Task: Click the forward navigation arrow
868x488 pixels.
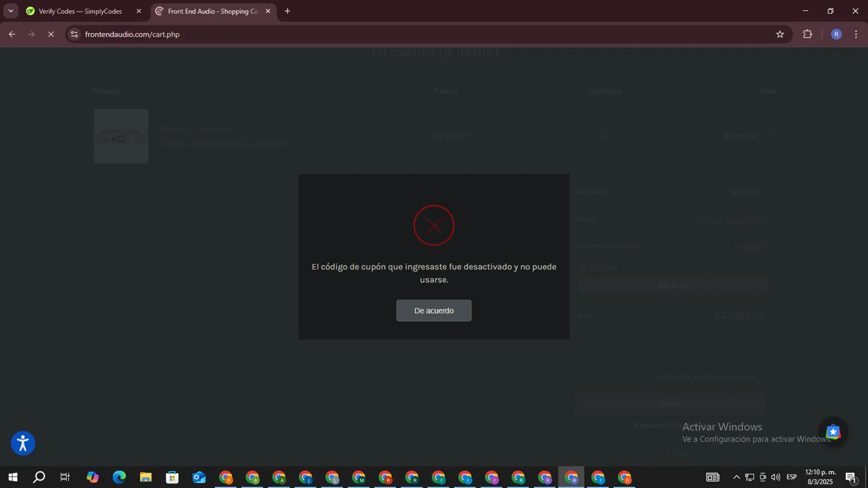Action: pos(31,34)
